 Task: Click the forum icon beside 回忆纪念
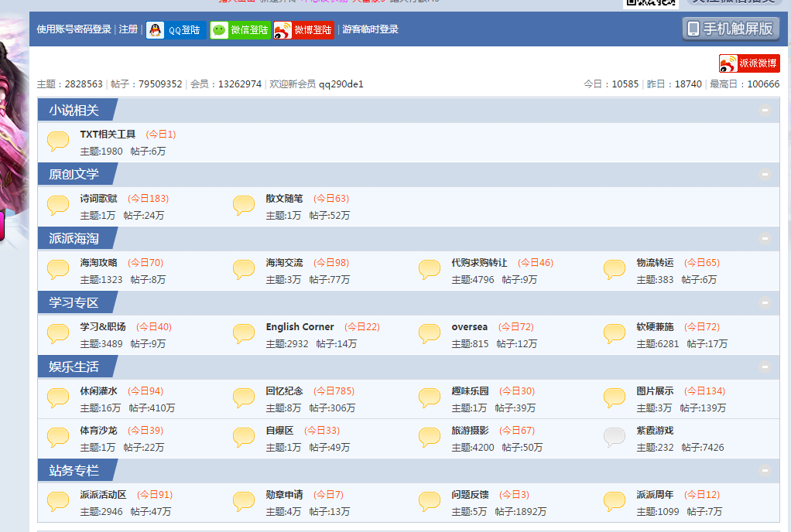point(244,398)
